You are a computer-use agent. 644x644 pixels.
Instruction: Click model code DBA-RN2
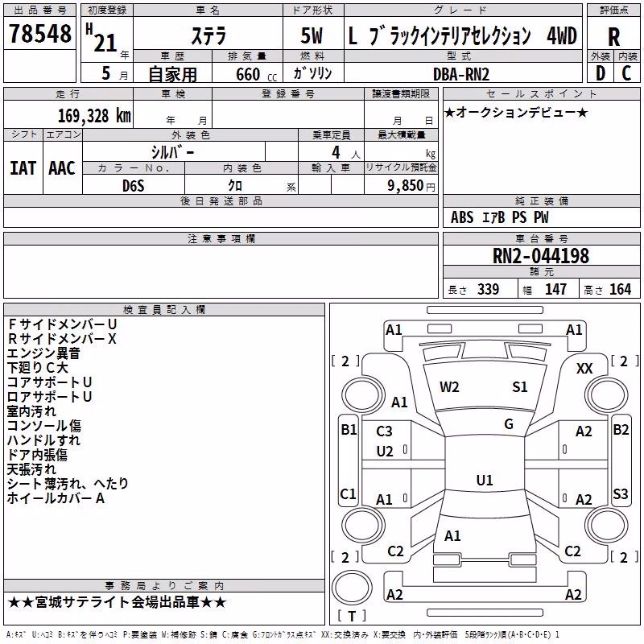click(x=461, y=74)
